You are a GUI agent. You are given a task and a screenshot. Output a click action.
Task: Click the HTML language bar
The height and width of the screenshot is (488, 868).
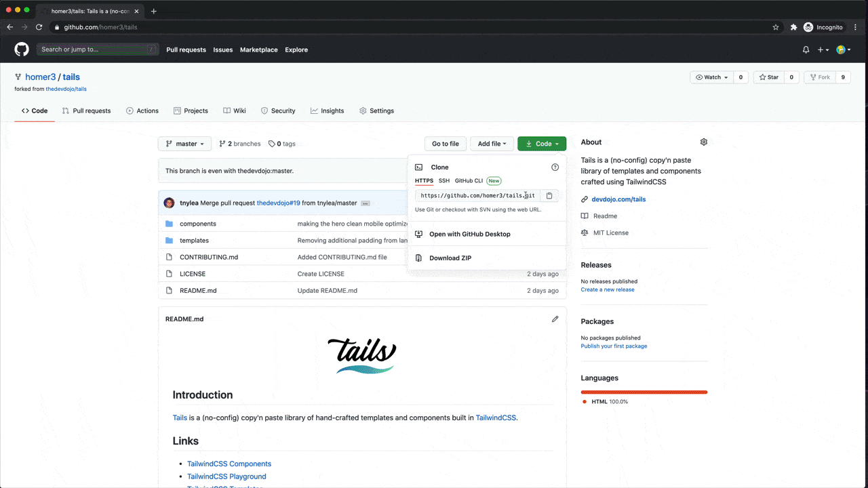[x=644, y=392]
